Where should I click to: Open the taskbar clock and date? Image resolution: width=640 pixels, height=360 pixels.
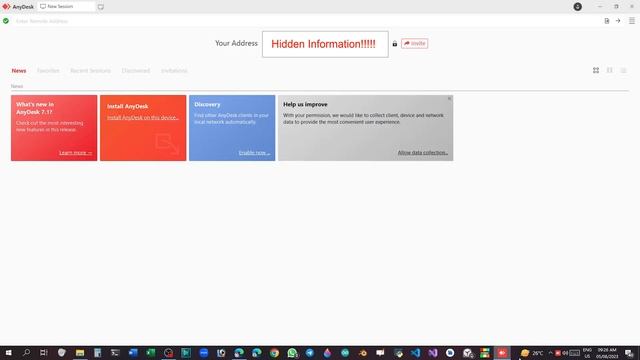(x=607, y=353)
